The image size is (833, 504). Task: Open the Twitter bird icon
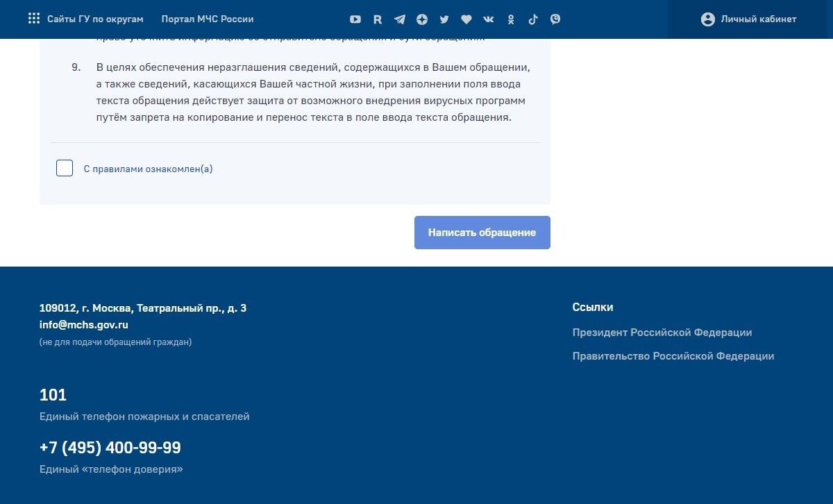click(444, 19)
